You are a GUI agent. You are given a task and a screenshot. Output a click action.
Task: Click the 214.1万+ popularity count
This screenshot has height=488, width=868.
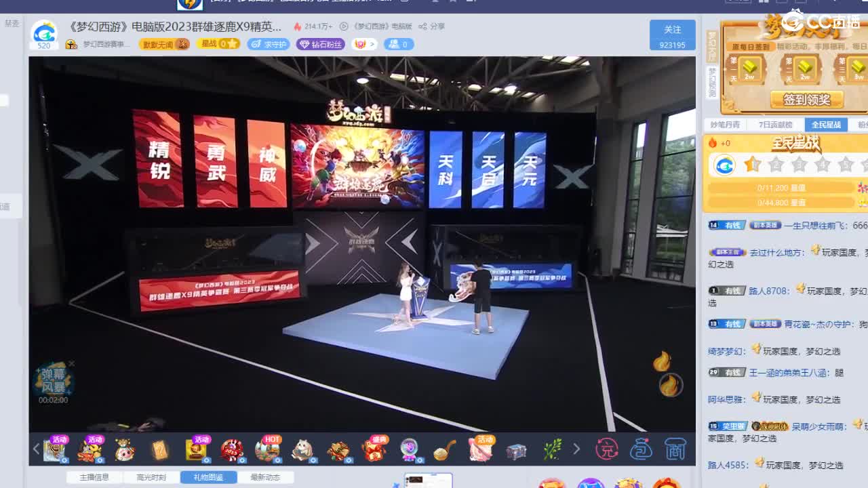coord(313,26)
